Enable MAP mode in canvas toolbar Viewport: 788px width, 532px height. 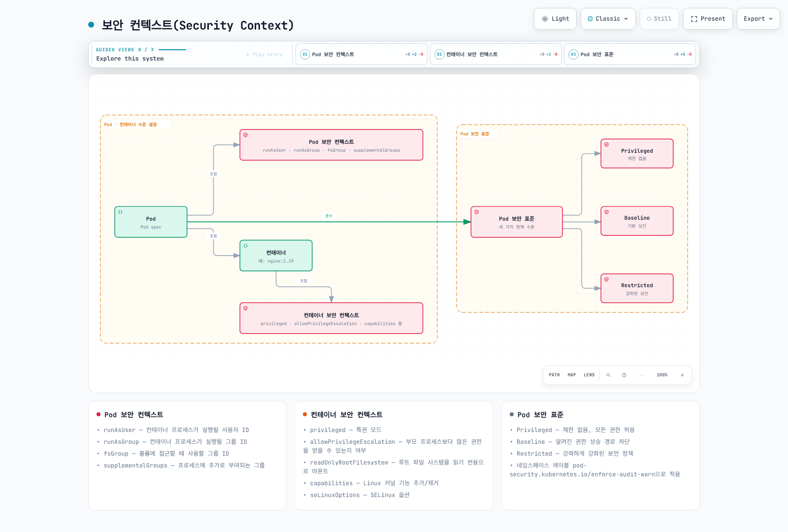click(571, 375)
